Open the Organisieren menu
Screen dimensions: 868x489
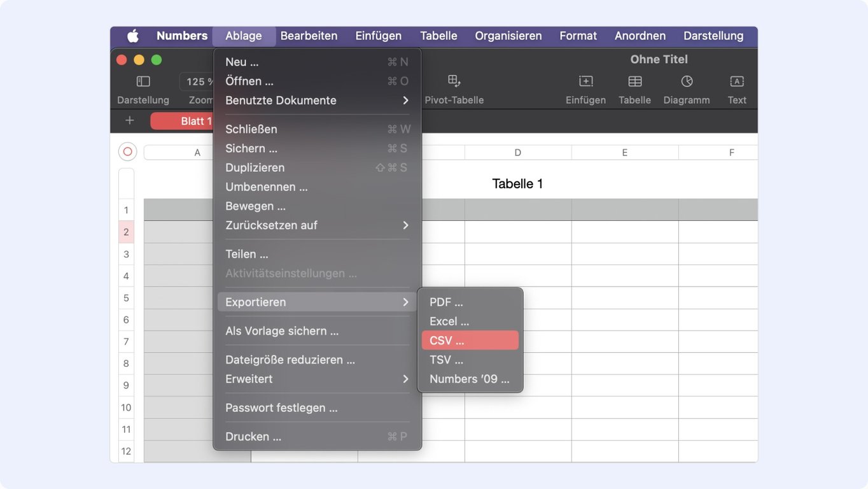508,36
